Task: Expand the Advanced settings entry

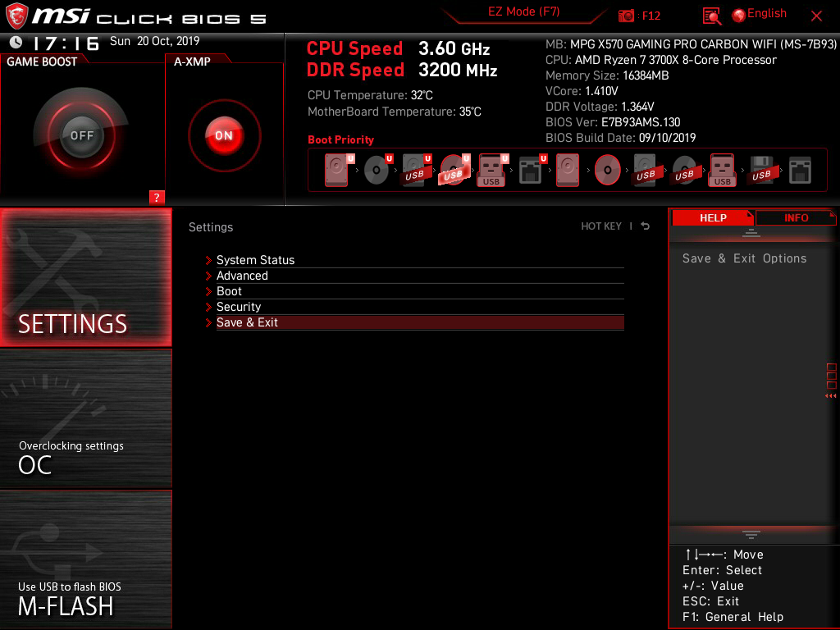Action: click(242, 275)
